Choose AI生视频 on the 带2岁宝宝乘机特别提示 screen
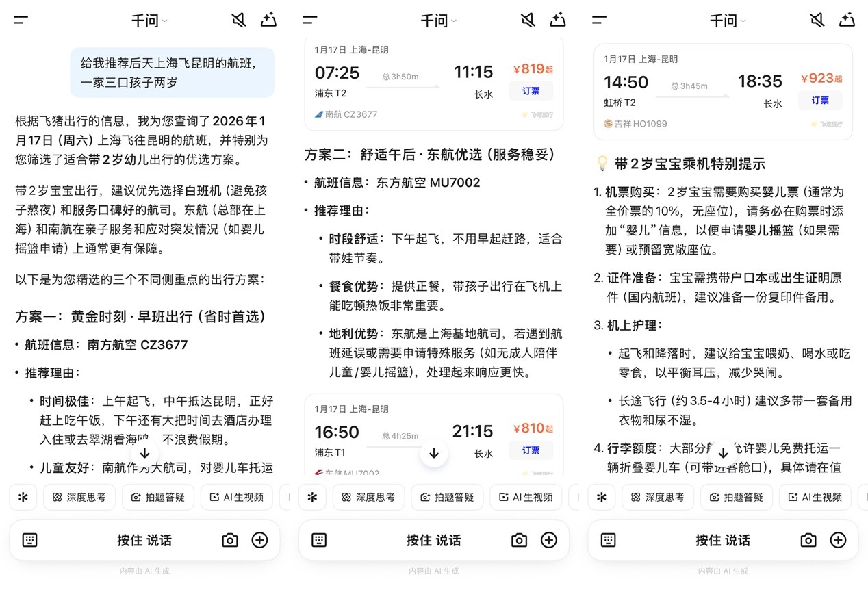868x592 pixels. tap(815, 498)
